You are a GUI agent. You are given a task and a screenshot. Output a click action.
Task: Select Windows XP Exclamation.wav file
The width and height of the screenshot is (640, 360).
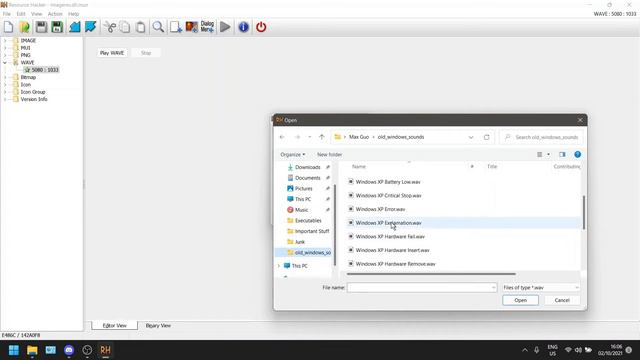[x=463, y=223]
